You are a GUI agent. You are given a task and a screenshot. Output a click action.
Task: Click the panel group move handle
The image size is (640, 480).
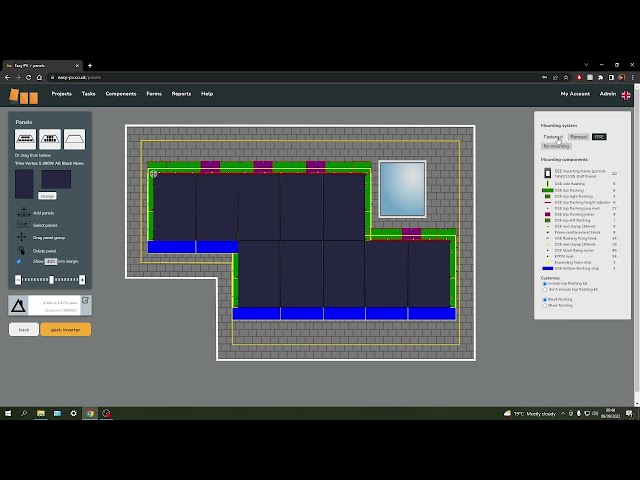[153, 174]
